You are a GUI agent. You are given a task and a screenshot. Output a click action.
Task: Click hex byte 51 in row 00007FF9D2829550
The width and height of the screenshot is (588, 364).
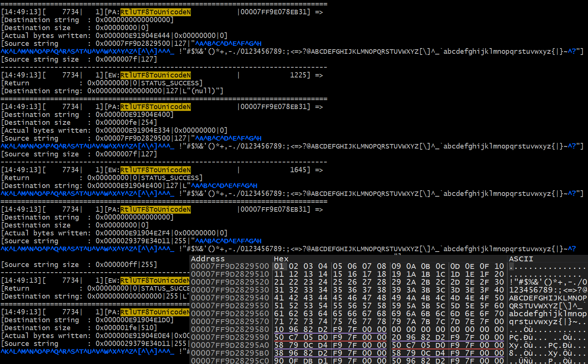tap(279, 306)
